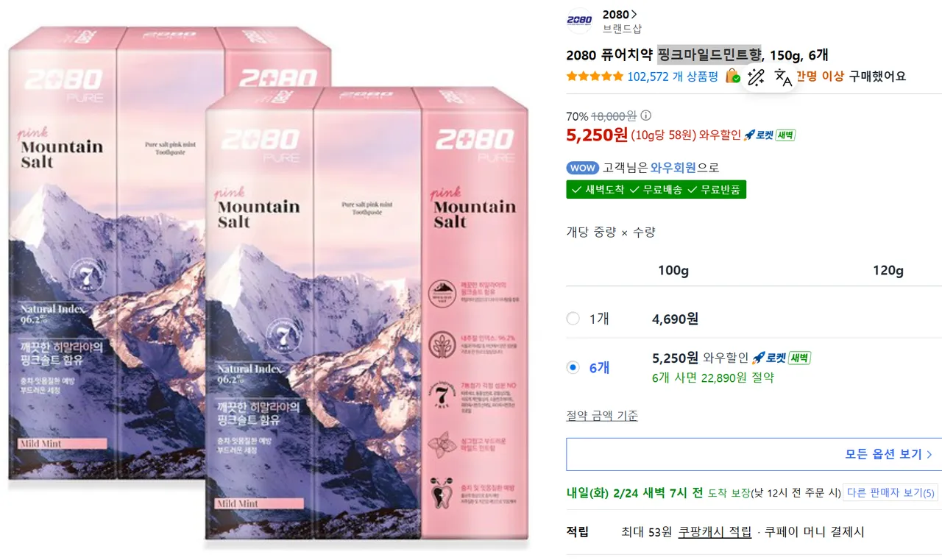Click the info icon beside 18,000원
The image size is (942, 560).
click(x=646, y=116)
